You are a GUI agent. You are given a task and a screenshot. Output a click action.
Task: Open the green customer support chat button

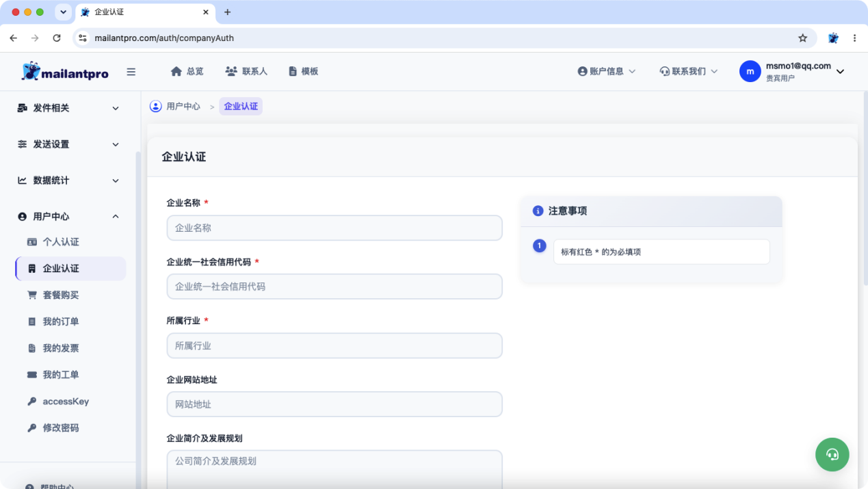832,454
